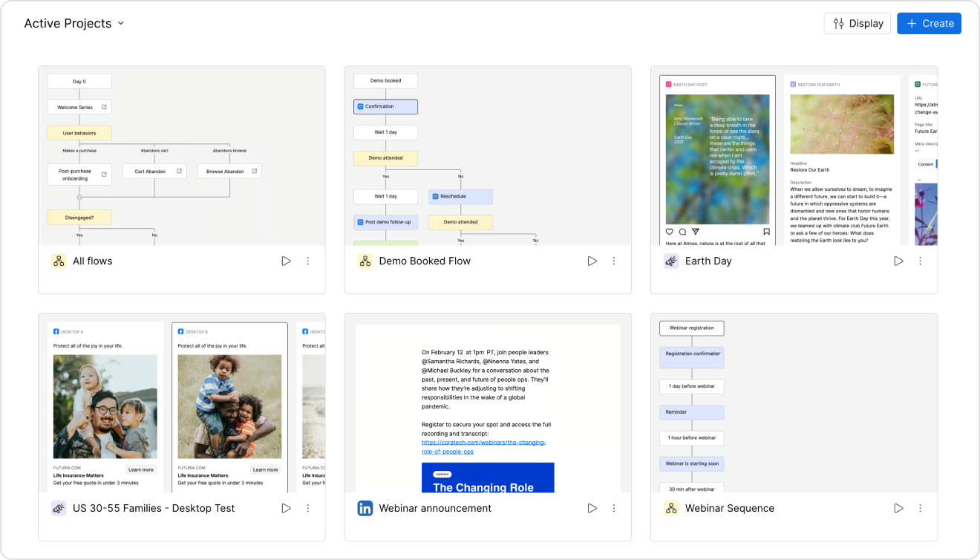The image size is (980, 560).
Task: Open more options for All flows
Action: pyautogui.click(x=308, y=261)
